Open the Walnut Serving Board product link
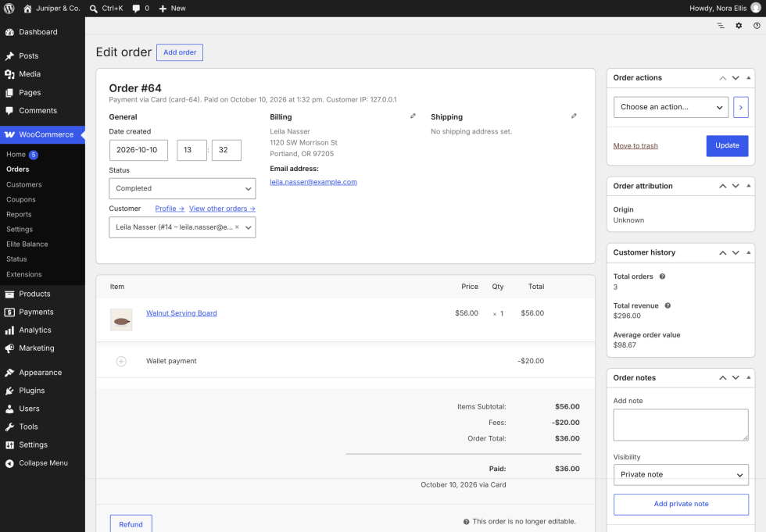Viewport: 766px width, 532px height. (181, 313)
